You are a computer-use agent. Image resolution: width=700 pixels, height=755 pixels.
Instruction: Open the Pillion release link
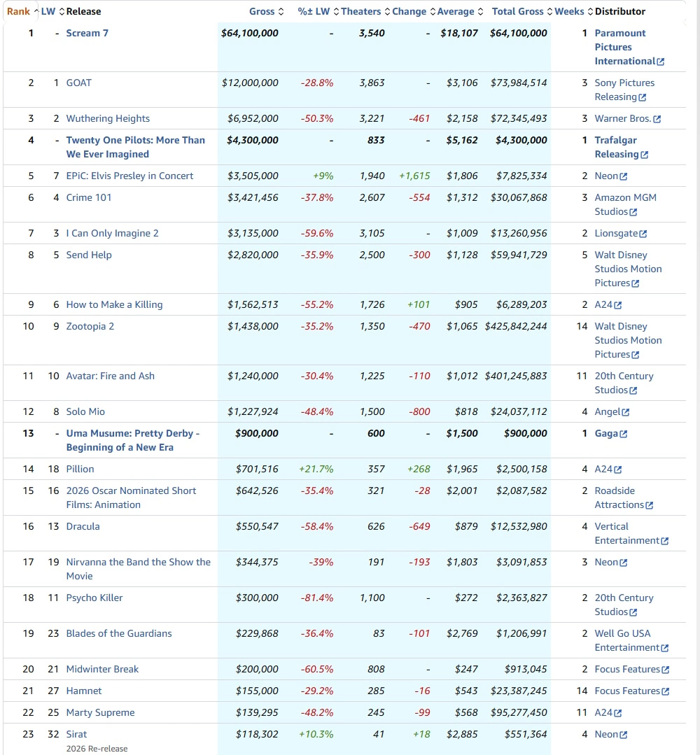click(x=80, y=469)
